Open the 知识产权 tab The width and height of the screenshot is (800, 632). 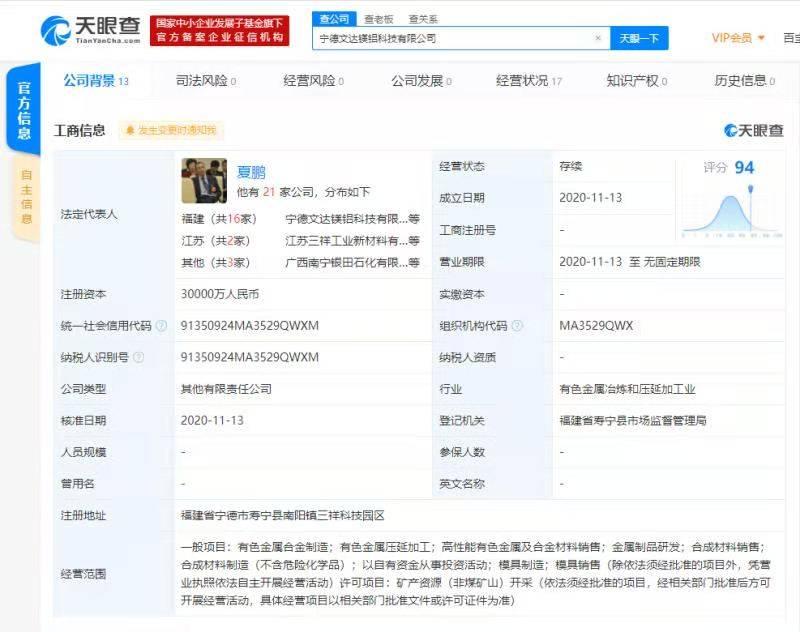636,81
